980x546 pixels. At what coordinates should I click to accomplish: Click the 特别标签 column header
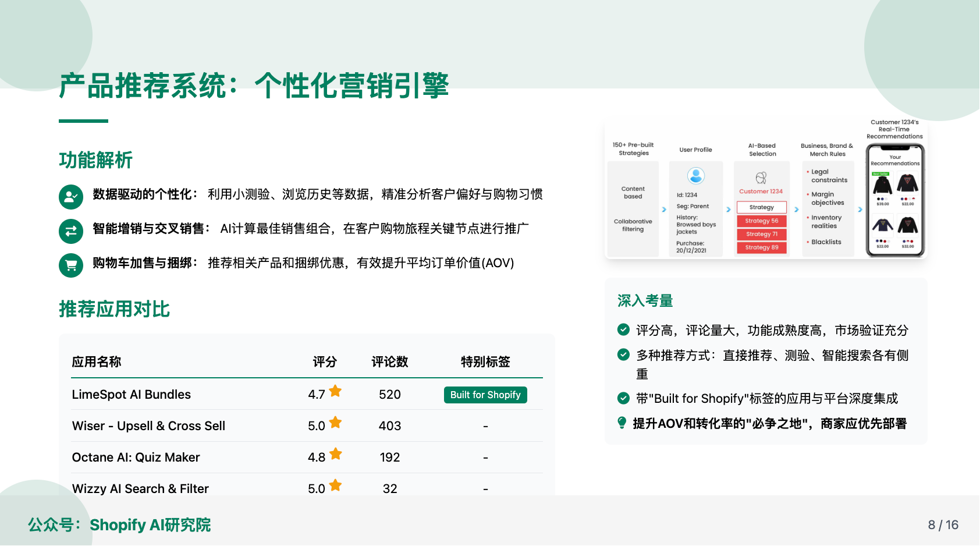pos(485,362)
